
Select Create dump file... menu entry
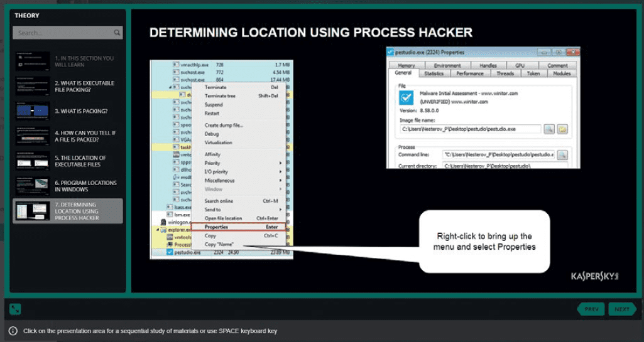click(x=239, y=125)
